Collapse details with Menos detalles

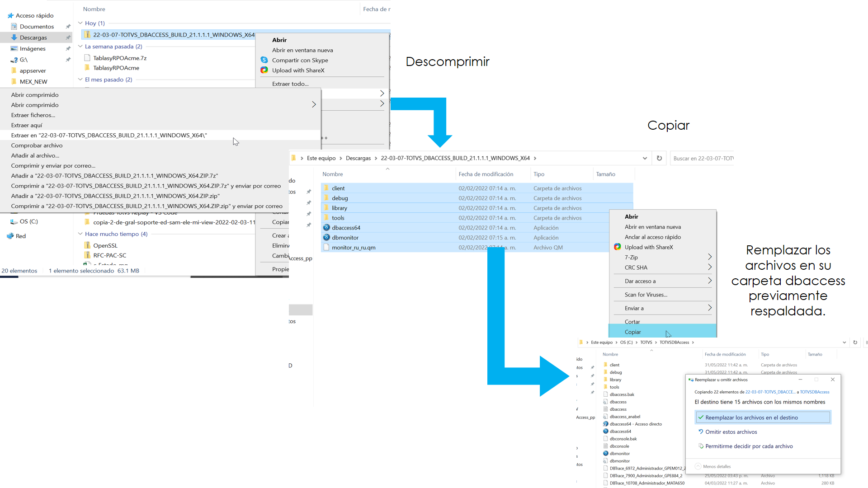coord(713,466)
